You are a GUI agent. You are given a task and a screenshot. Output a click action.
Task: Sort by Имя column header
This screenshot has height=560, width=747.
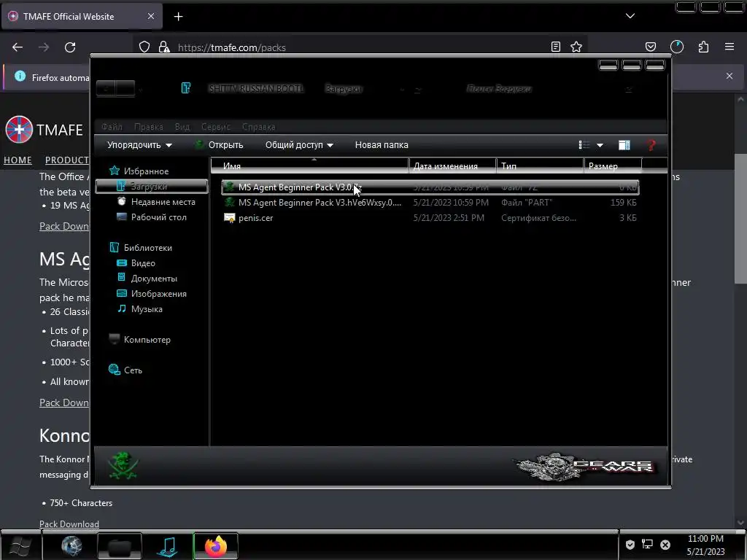point(309,166)
